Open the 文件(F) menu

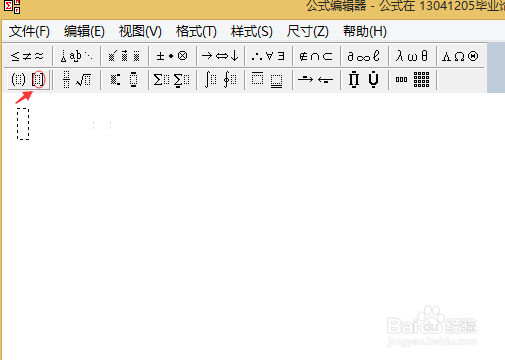29,32
